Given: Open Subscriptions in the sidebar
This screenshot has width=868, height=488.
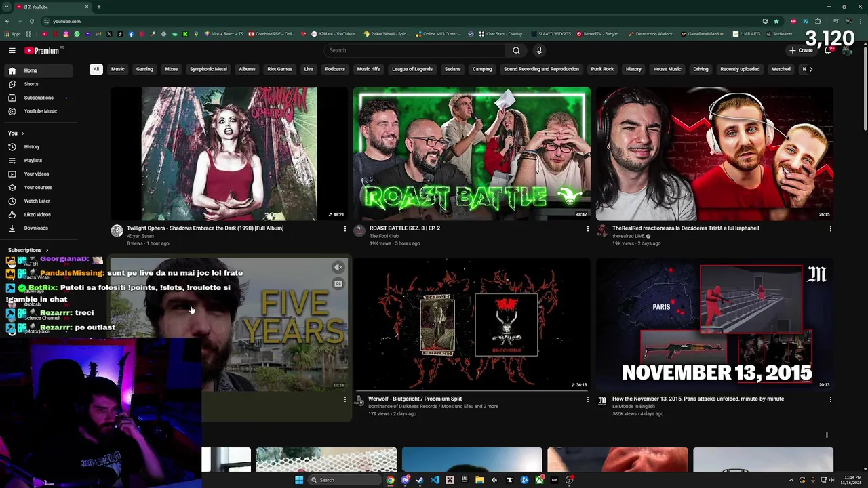Looking at the screenshot, I should 39,98.
